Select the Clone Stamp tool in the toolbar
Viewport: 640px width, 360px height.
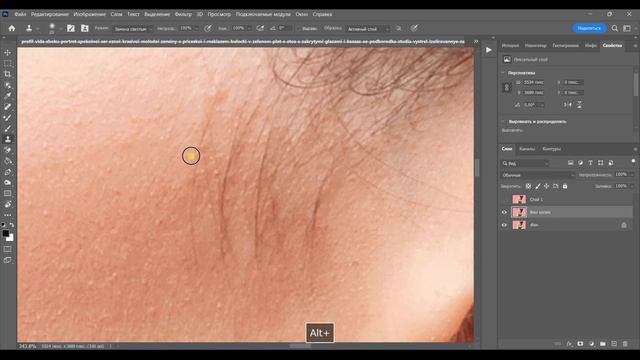(x=7, y=139)
